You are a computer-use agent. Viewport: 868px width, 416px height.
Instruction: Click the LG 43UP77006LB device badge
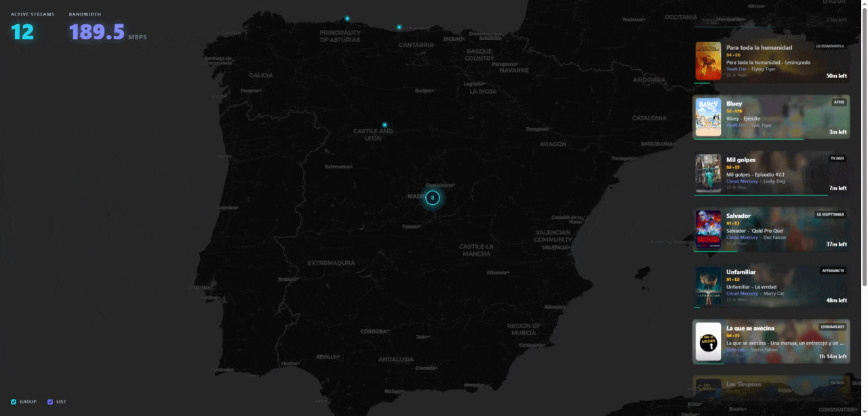tap(830, 214)
